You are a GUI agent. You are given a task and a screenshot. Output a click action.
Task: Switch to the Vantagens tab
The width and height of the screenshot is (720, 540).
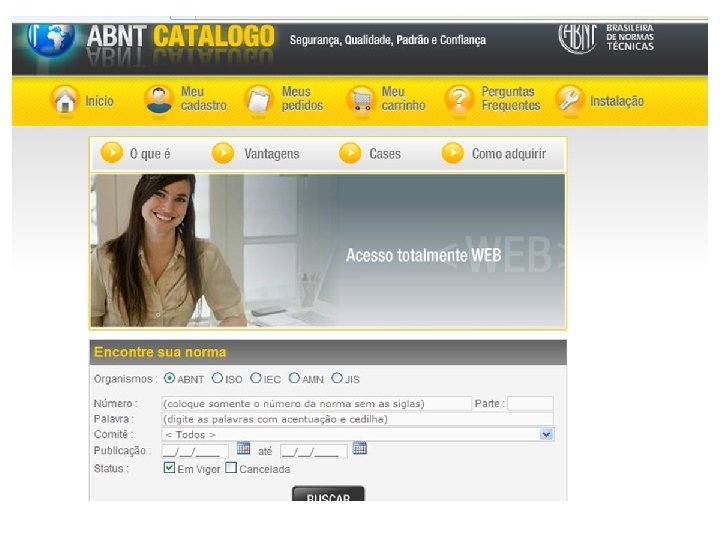click(x=272, y=153)
